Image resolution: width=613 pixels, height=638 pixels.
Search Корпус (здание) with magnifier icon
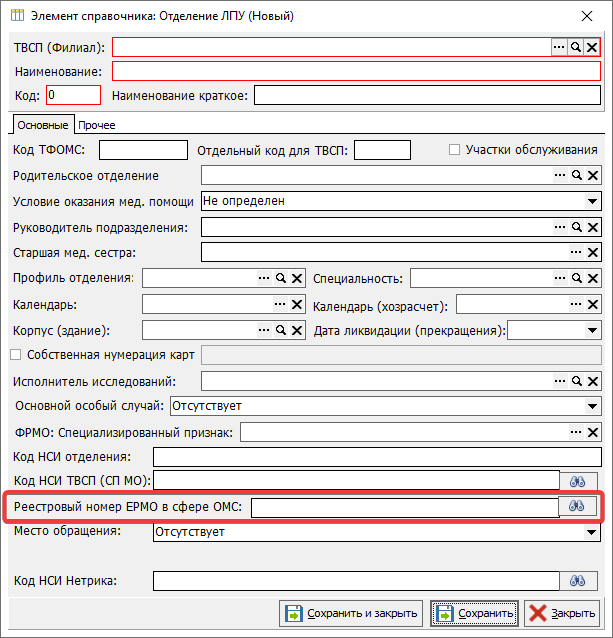281,330
